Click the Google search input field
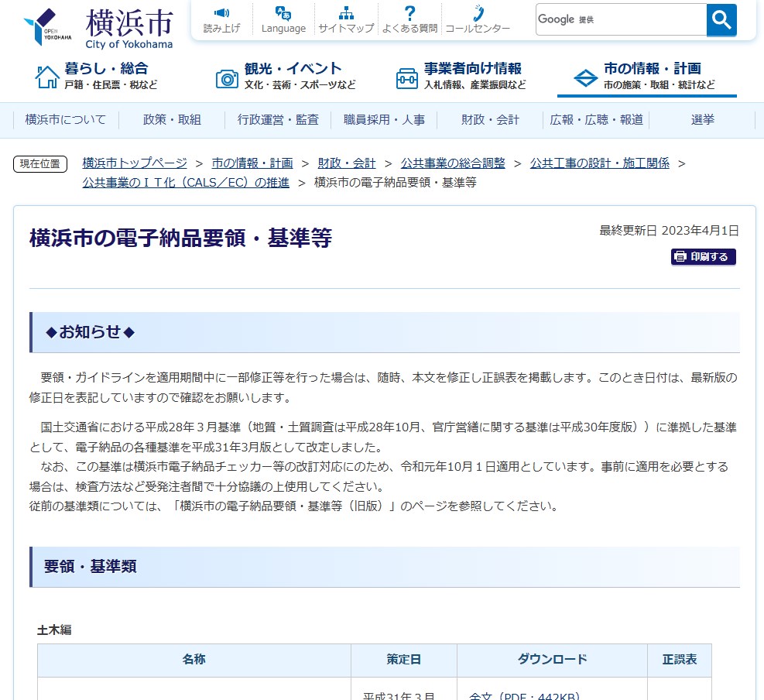Screen dimensions: 764x700 click(621, 20)
